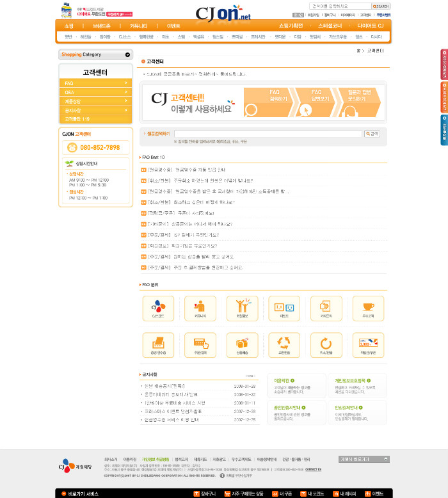The image size is (448, 498).
Task: Click the 고객센터 breadcrumb link
Action: [x=375, y=51]
